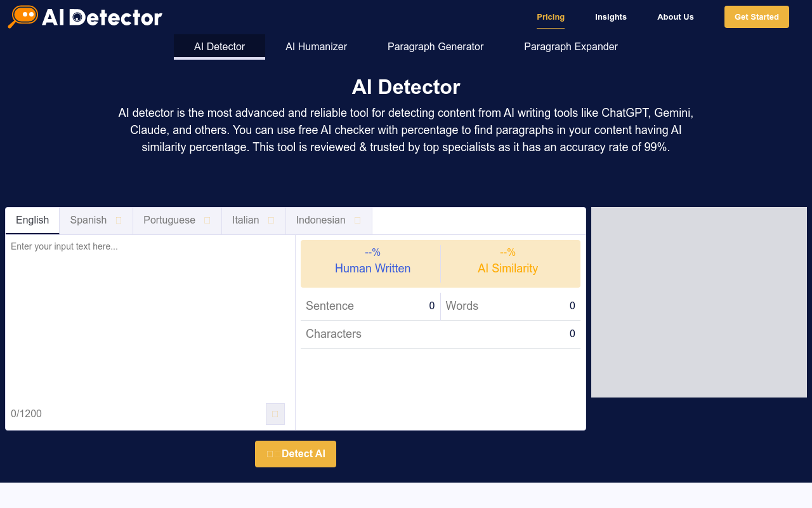Image resolution: width=812 pixels, height=508 pixels.
Task: Click the lock icon beside Indonesian
Action: click(x=358, y=220)
